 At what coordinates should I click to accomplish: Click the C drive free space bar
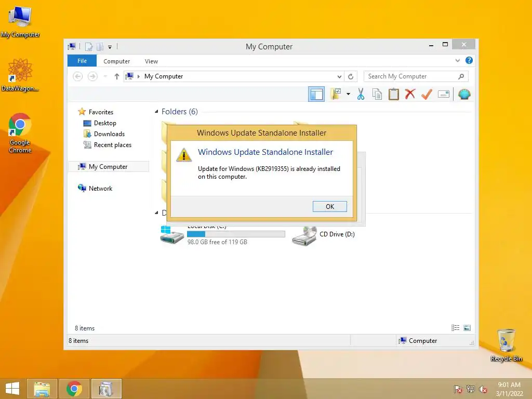pyautogui.click(x=236, y=234)
